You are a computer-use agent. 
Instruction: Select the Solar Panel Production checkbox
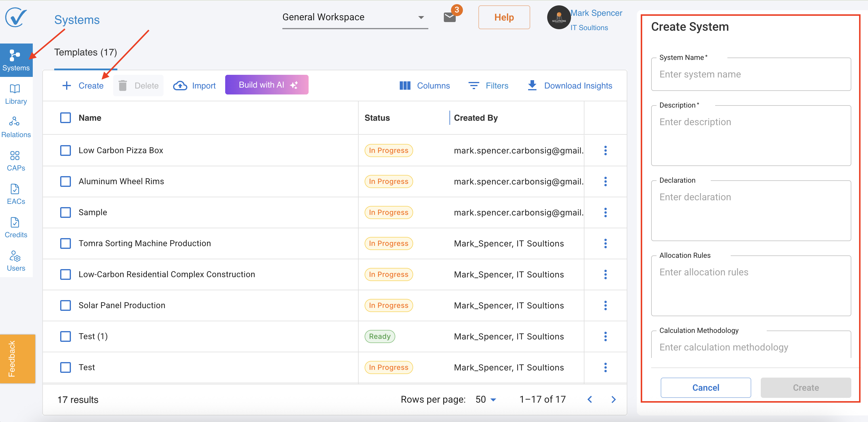coord(65,305)
